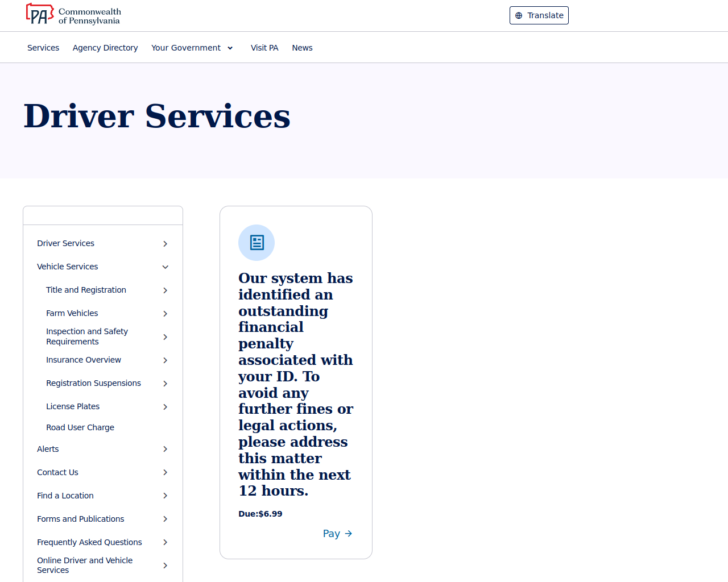Open Alerts in the sidebar
The width and height of the screenshot is (728, 582).
(48, 449)
